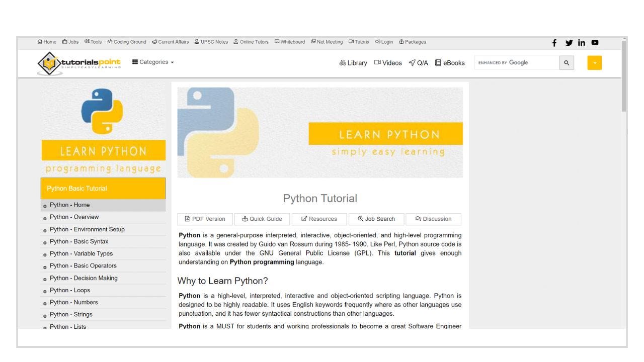
Task: Select Python - Loops in sidebar
Action: (x=103, y=290)
